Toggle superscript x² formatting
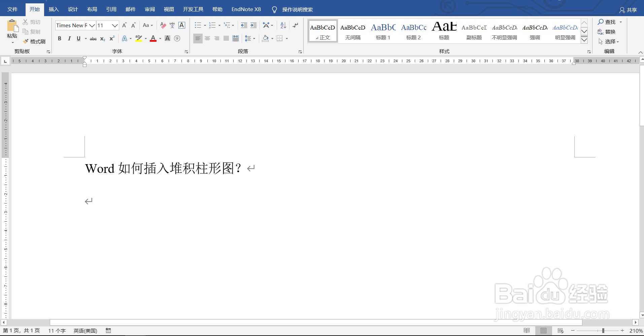This screenshot has height=336, width=644. (112, 38)
